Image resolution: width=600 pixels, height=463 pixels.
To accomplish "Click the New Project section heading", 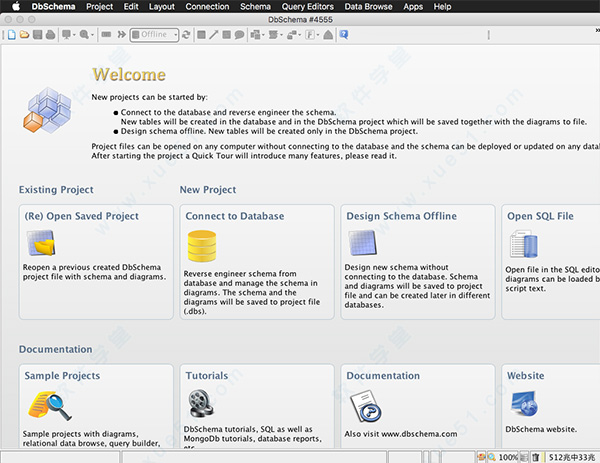I will (208, 190).
